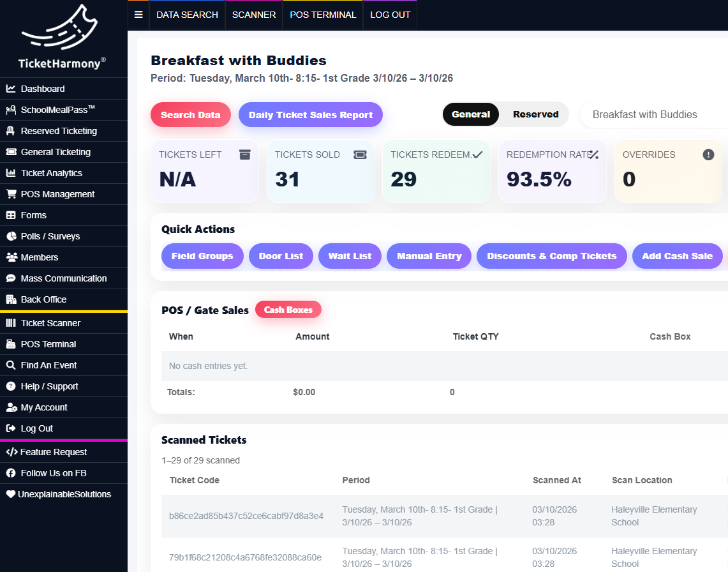This screenshot has width=728, height=572.
Task: Click the archive icon on Tickets Left card
Action: [245, 154]
